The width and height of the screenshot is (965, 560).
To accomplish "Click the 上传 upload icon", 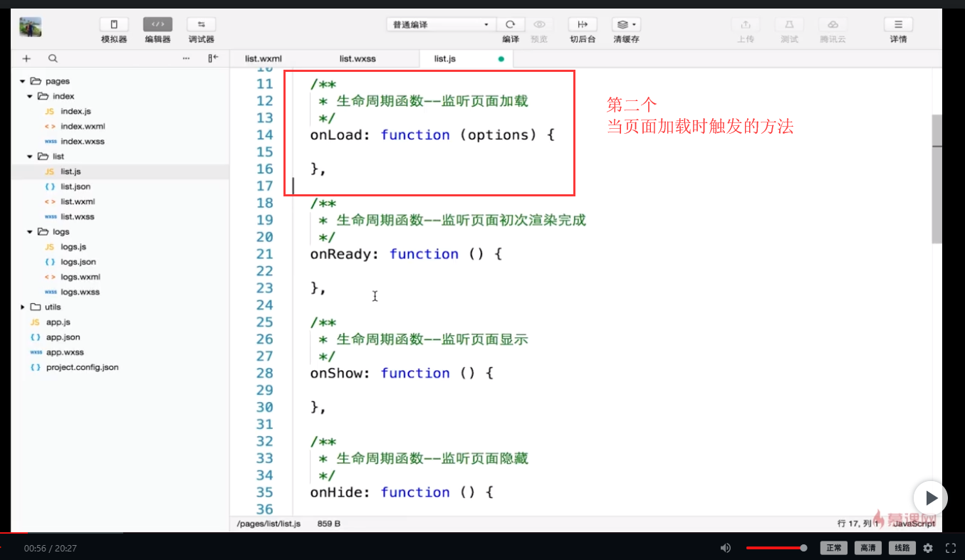I will pos(746,24).
